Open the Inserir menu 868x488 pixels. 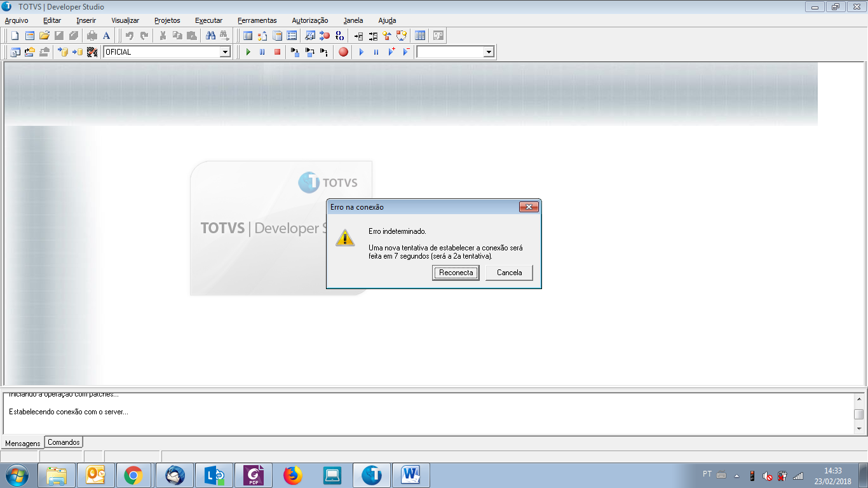[x=86, y=20]
